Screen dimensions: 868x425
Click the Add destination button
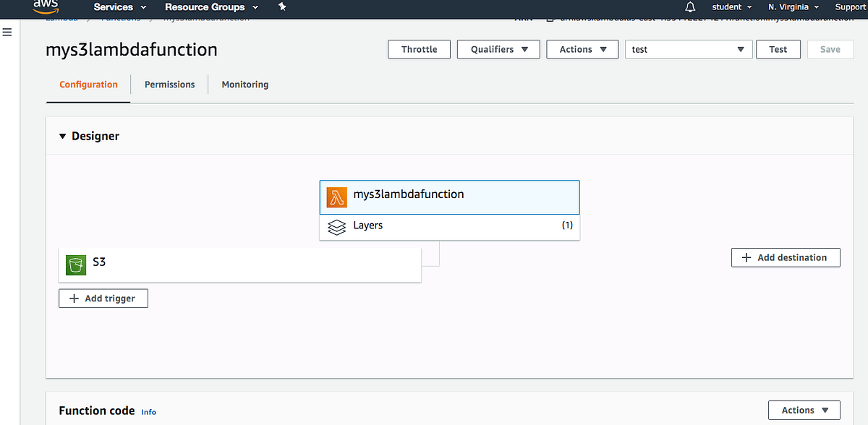pyautogui.click(x=786, y=257)
